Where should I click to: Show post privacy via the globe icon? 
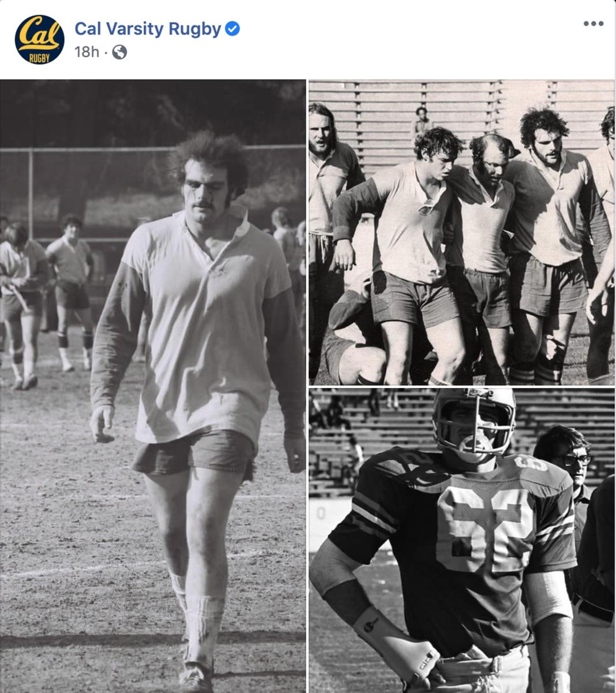coord(120,53)
